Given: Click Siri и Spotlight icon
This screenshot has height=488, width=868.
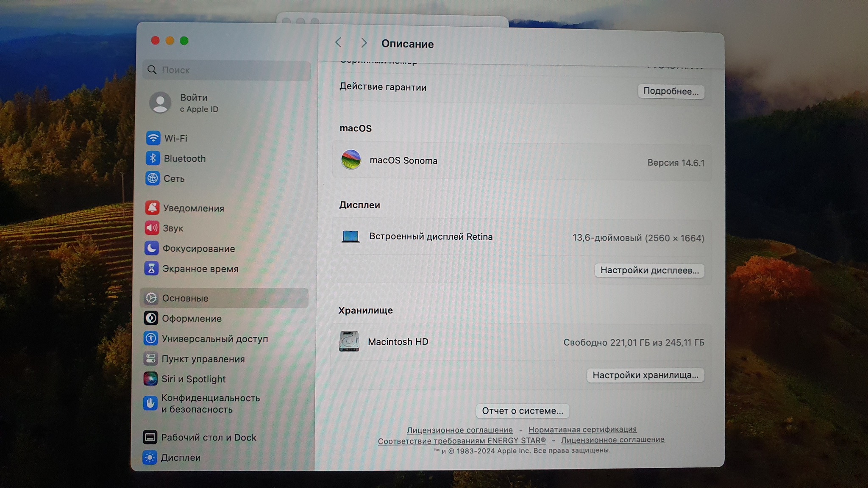Looking at the screenshot, I should (x=150, y=379).
